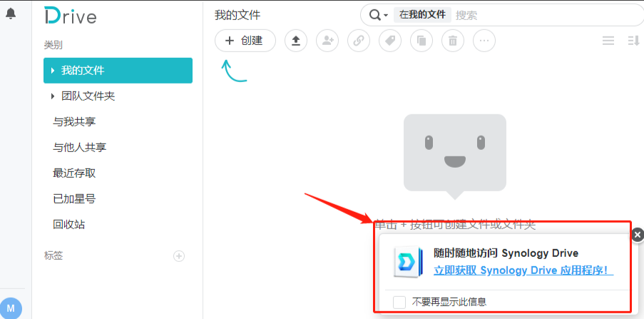This screenshot has width=644, height=319.
Task: Click the share with user icon
Action: [327, 41]
